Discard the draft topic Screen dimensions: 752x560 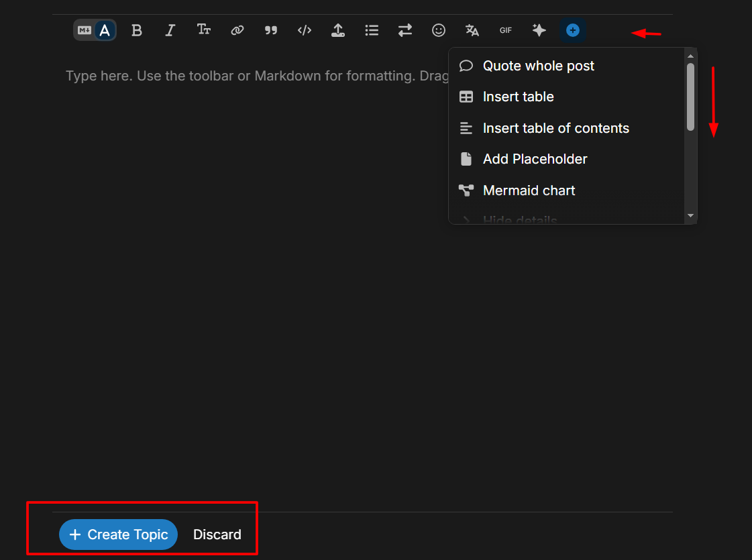click(x=217, y=534)
